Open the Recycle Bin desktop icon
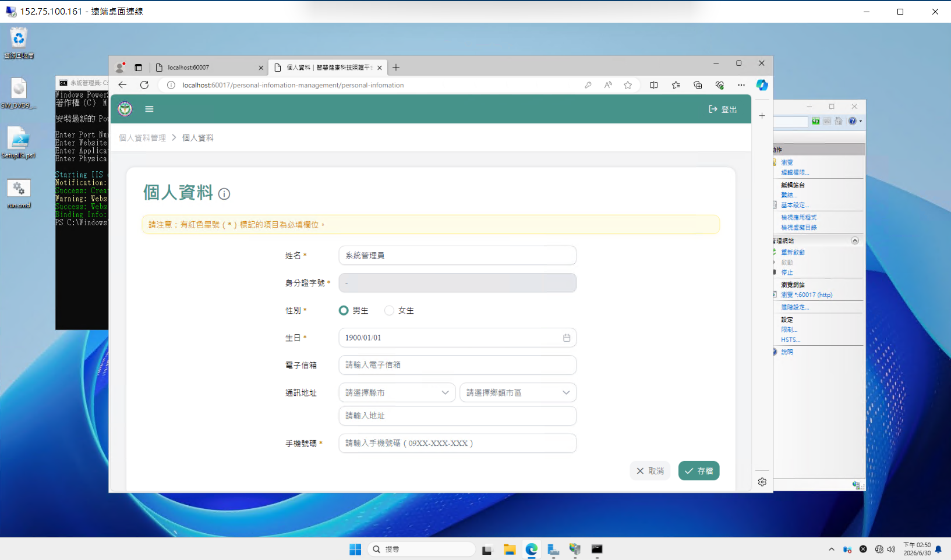 point(19,44)
